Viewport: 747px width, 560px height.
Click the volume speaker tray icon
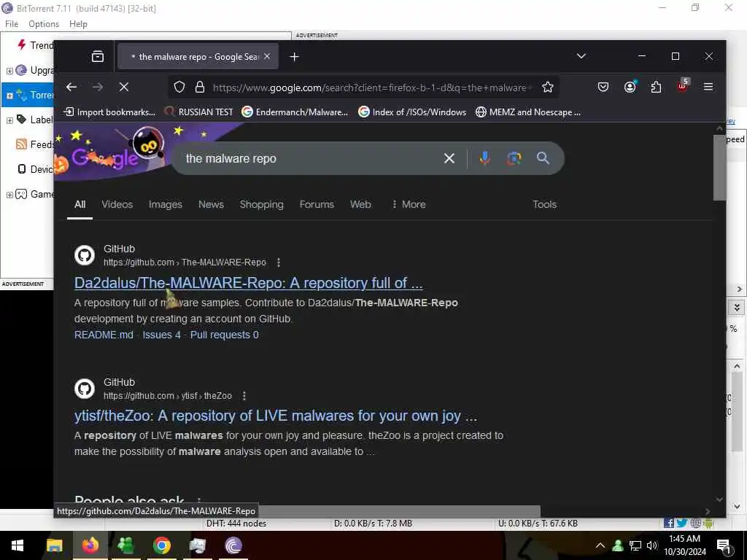click(652, 545)
